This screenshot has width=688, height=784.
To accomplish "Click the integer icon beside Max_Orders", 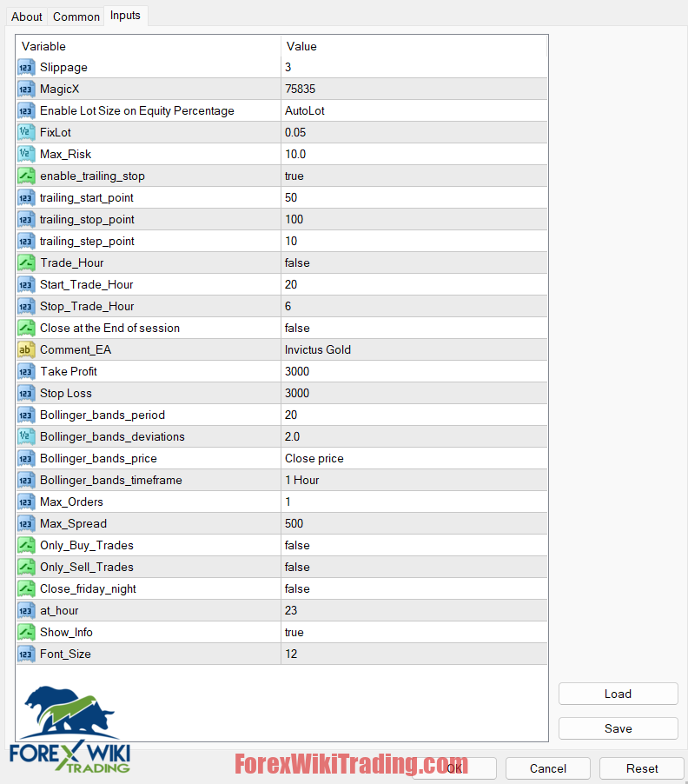I will 26,502.
